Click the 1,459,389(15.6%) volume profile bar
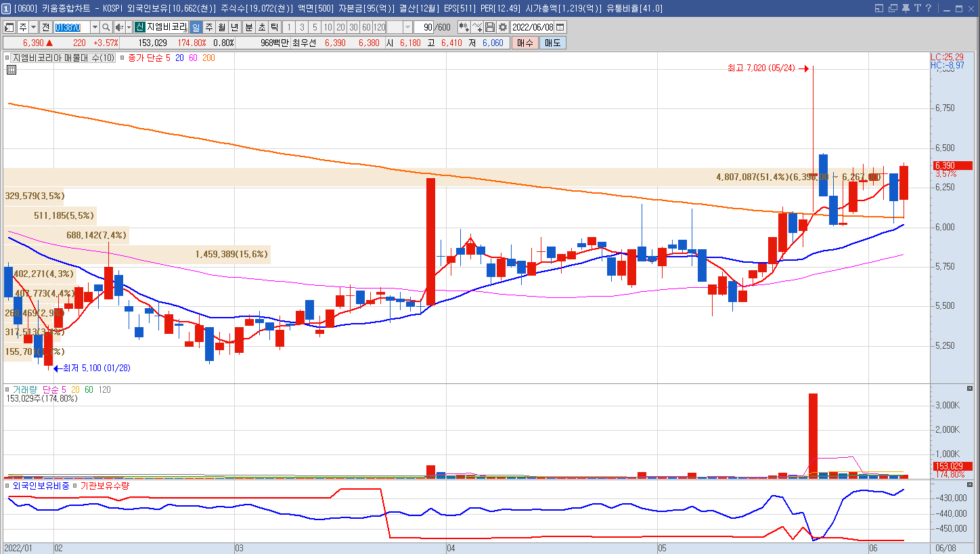 137,255
